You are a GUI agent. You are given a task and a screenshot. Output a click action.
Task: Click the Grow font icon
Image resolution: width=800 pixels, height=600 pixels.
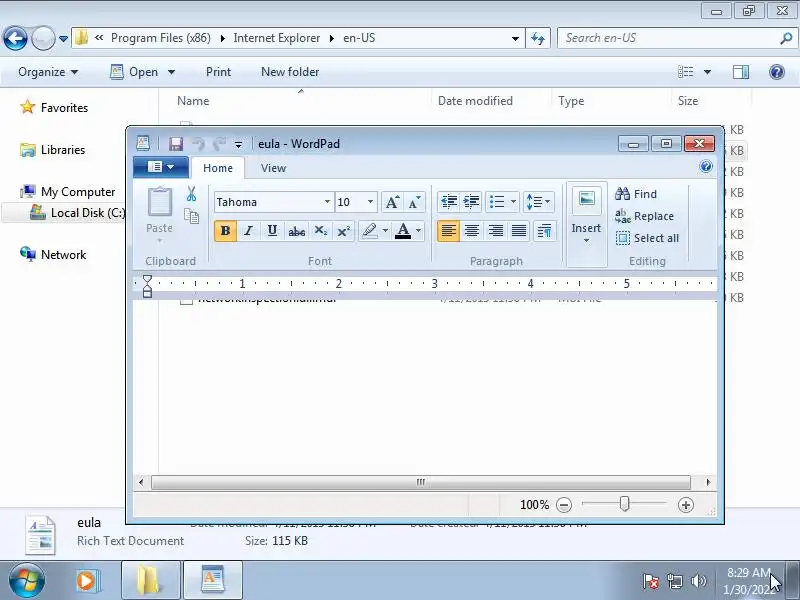click(392, 202)
